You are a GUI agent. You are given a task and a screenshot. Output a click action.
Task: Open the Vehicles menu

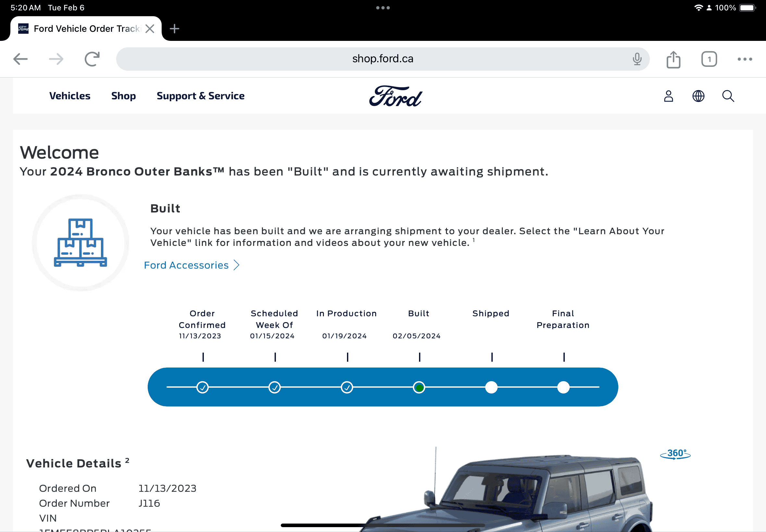pyautogui.click(x=70, y=96)
